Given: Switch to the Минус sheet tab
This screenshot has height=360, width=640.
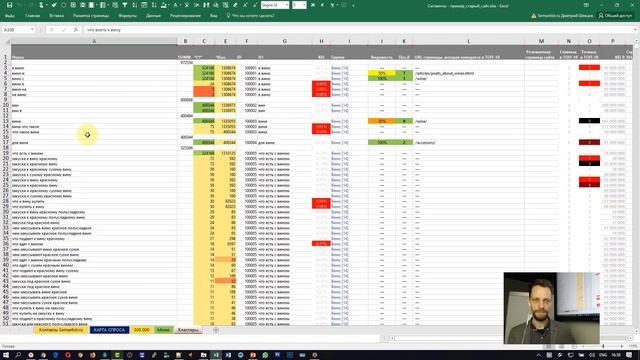Looking at the screenshot, I should [x=163, y=330].
